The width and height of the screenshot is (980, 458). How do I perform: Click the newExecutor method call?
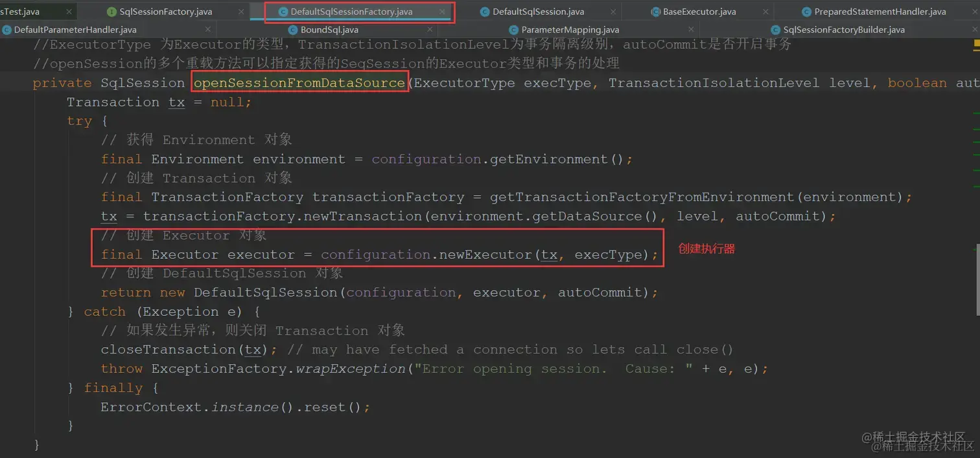click(x=486, y=254)
